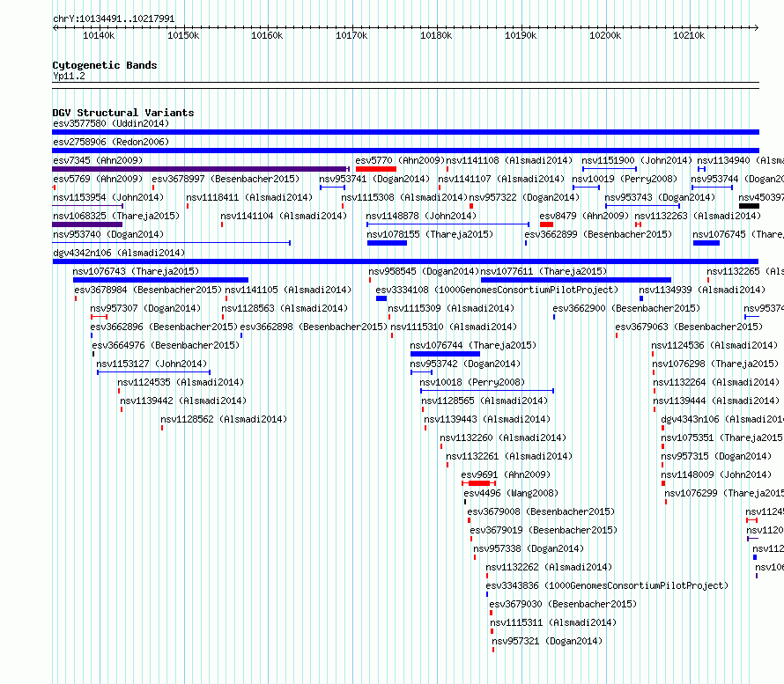The height and width of the screenshot is (684, 784).
Task: Select esv3664976 (Besenbacher2015) label
Action: [166, 345]
